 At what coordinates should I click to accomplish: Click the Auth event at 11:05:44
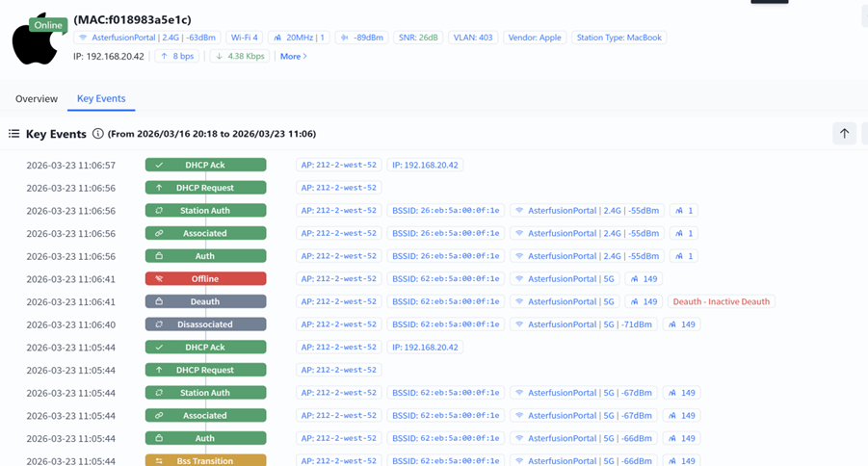click(205, 438)
